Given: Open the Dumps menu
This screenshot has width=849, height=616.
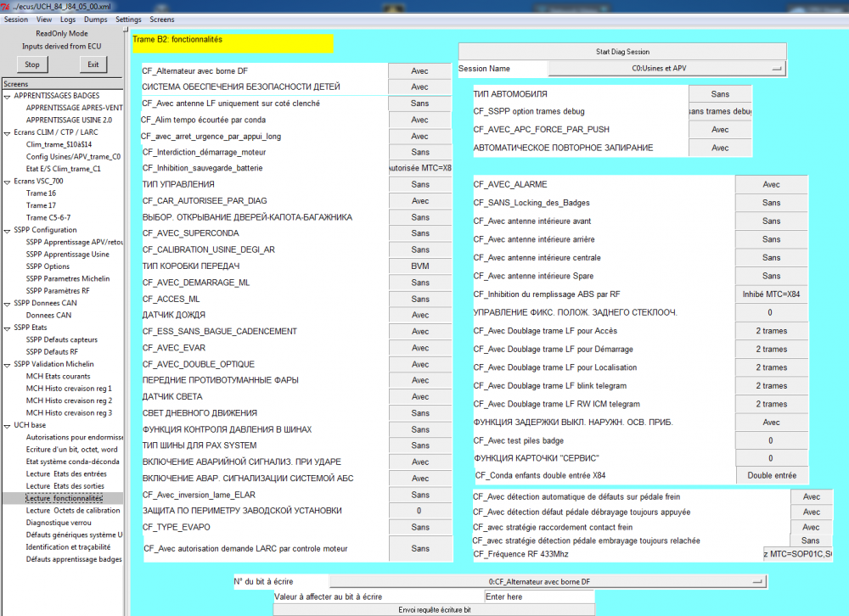Looking at the screenshot, I should [x=95, y=20].
